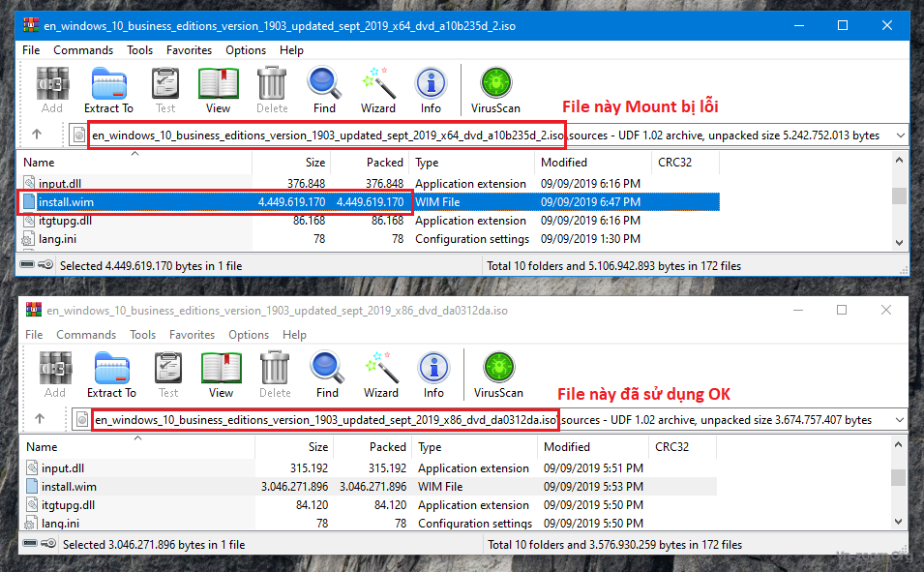Click Delete icon in x64 ISO window
Image resolution: width=924 pixels, height=572 pixels.
[272, 90]
